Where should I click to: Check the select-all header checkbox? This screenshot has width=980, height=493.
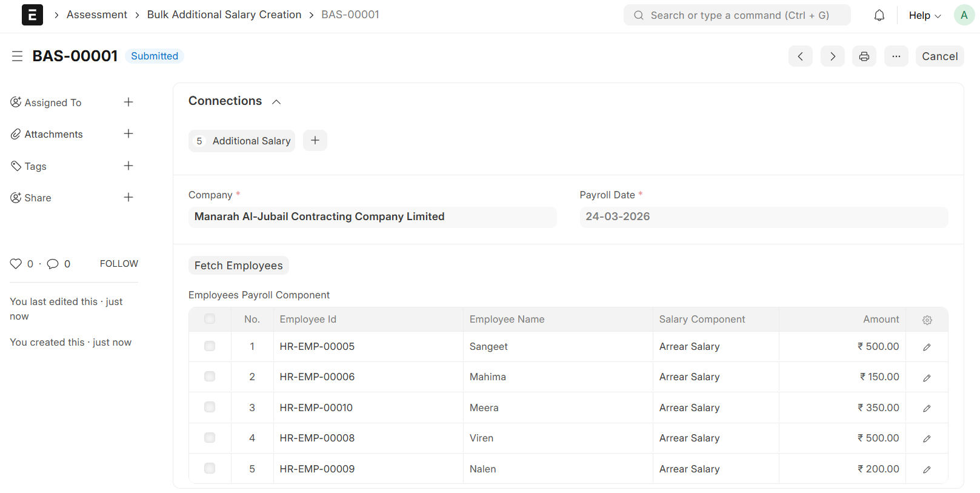[210, 319]
